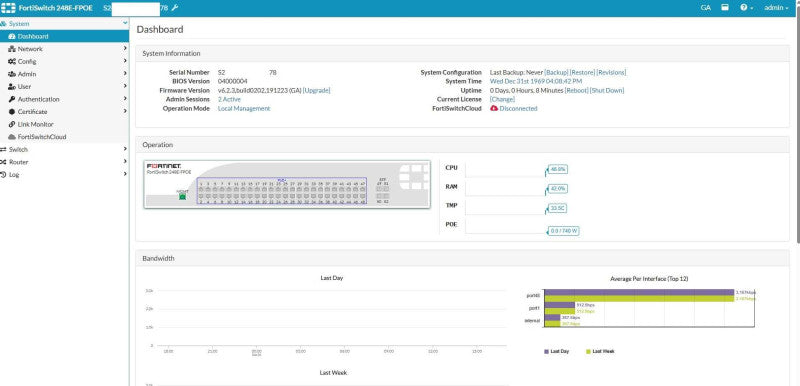
Task: Click the Network icon in sidebar
Action: [x=12, y=49]
